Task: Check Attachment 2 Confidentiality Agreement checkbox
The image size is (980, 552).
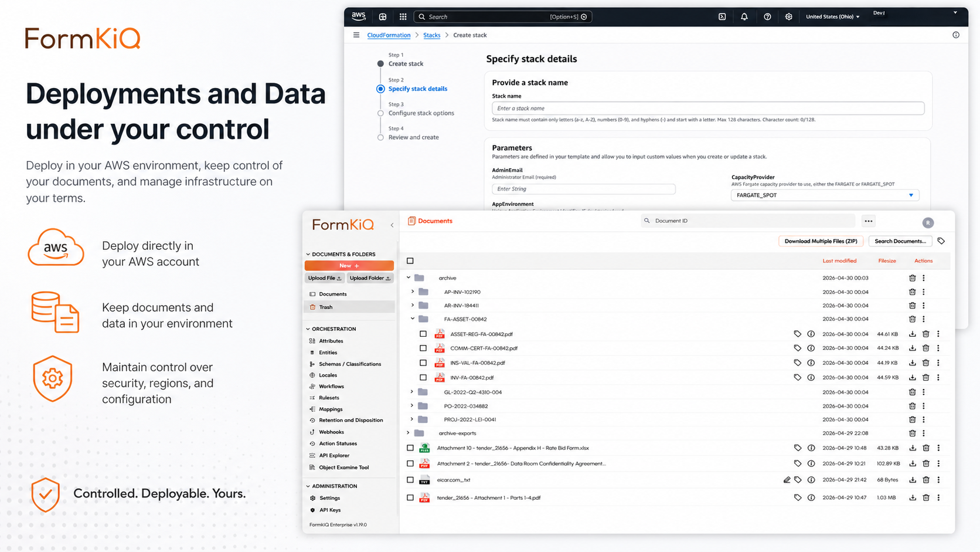Action: coord(410,463)
